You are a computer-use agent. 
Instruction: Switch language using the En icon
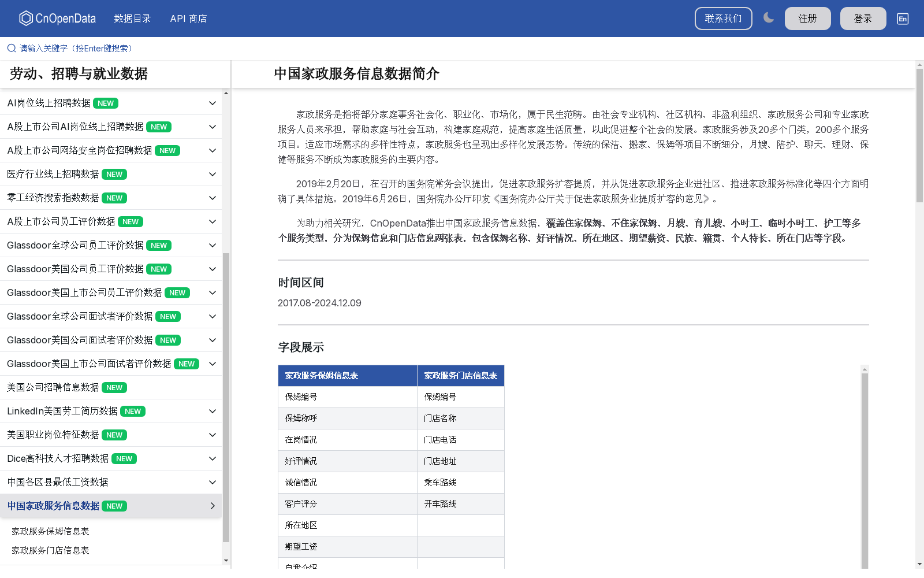(902, 18)
